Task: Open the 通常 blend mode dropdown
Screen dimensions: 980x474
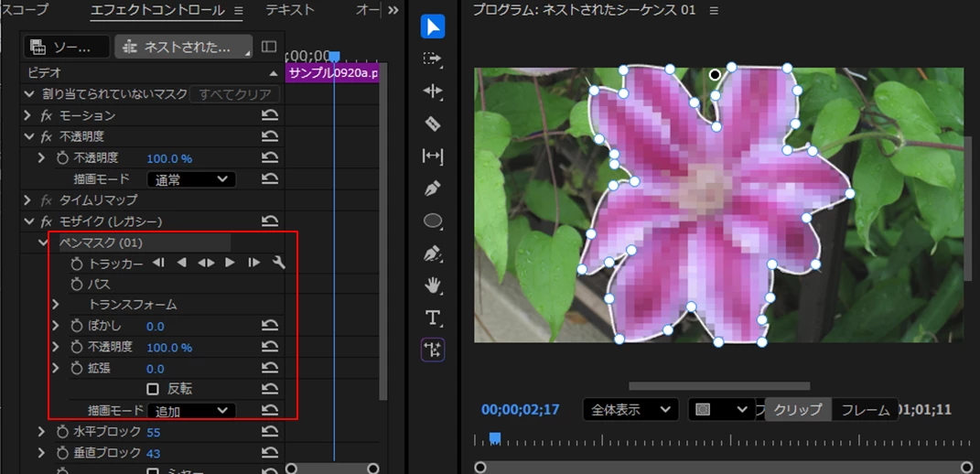Action: pyautogui.click(x=192, y=179)
